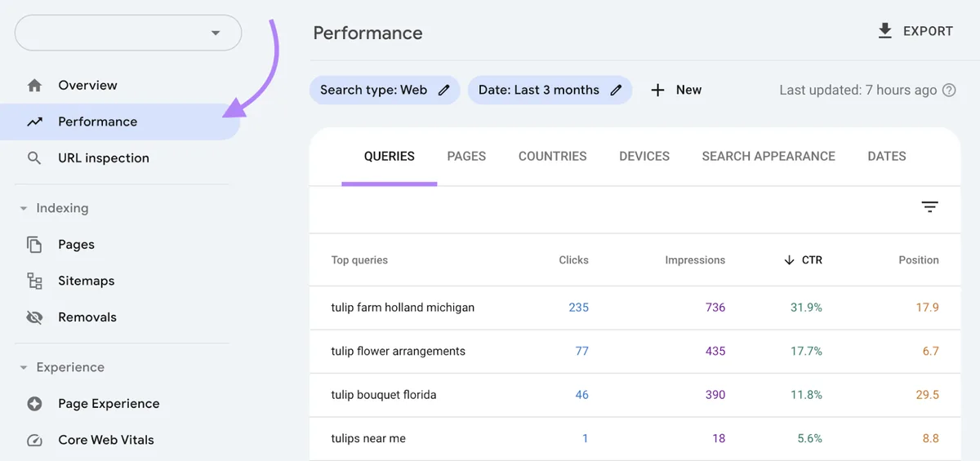Edit date range with pencil icon
The image size is (980, 461).
pos(616,91)
